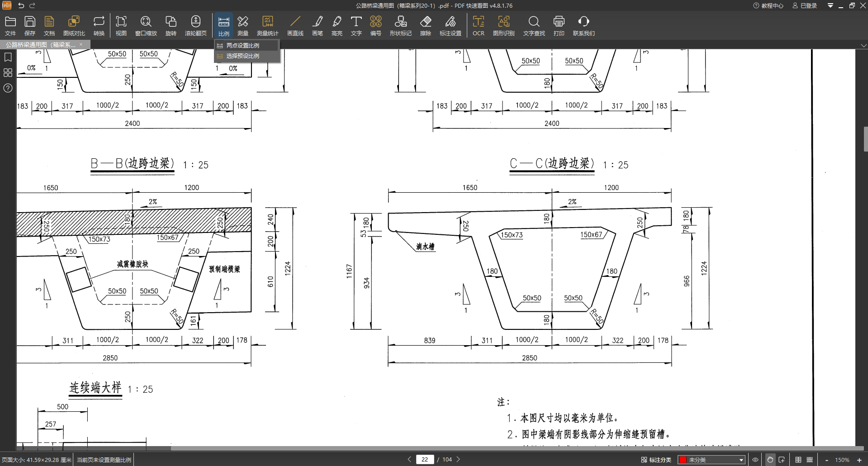
Task: Click the page number input field
Action: coord(425,459)
